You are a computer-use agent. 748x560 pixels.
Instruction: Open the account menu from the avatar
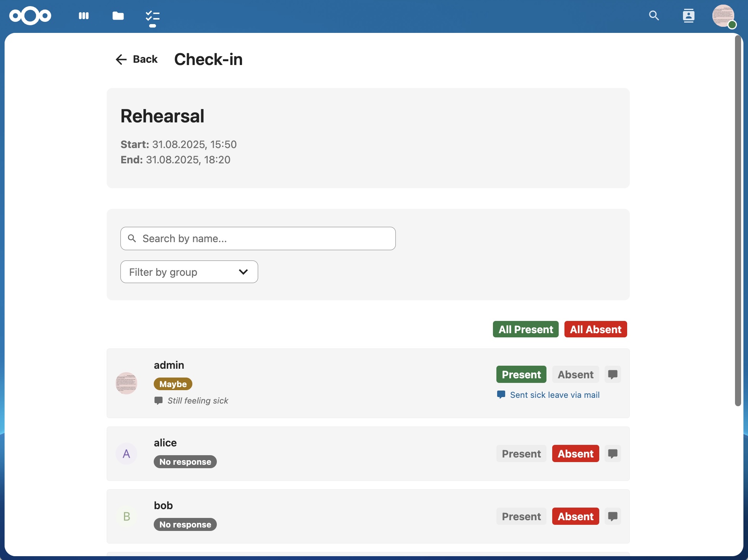[724, 16]
